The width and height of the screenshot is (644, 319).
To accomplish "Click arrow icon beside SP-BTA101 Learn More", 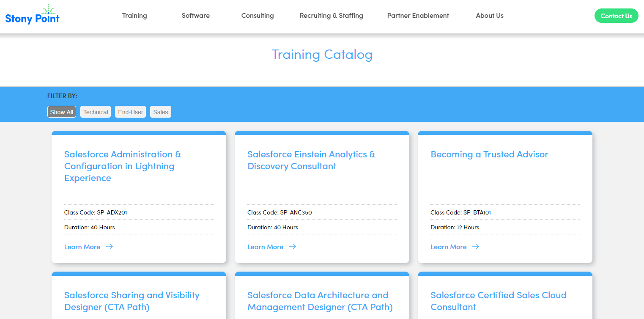I will (x=476, y=247).
